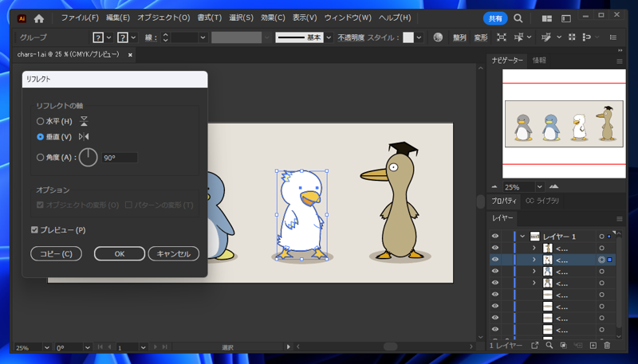Hide the selected white chick sublayer's eye
Image resolution: width=638 pixels, height=364 pixels.
pyautogui.click(x=494, y=260)
